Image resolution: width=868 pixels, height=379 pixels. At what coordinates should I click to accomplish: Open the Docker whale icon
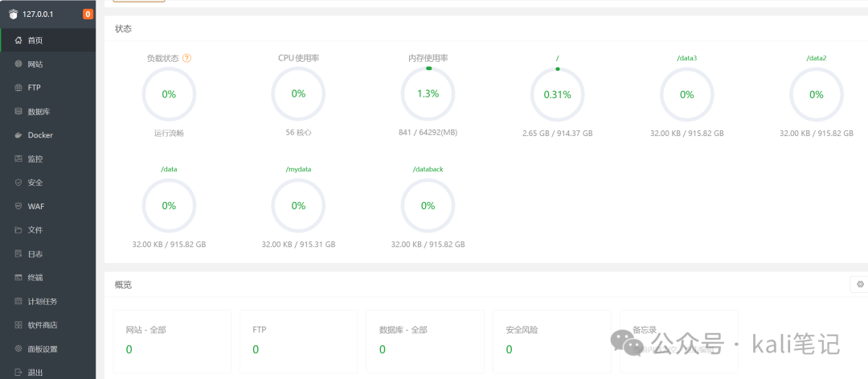pos(18,135)
